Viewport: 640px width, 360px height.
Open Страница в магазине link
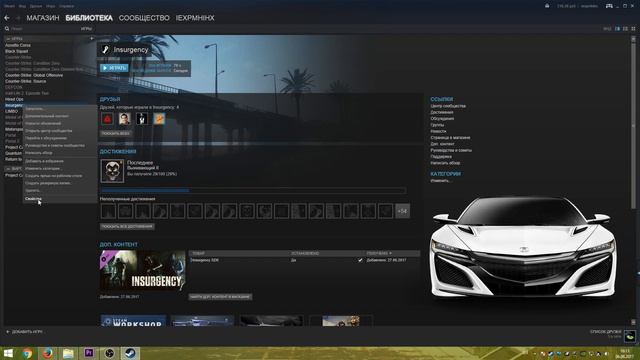pos(450,138)
